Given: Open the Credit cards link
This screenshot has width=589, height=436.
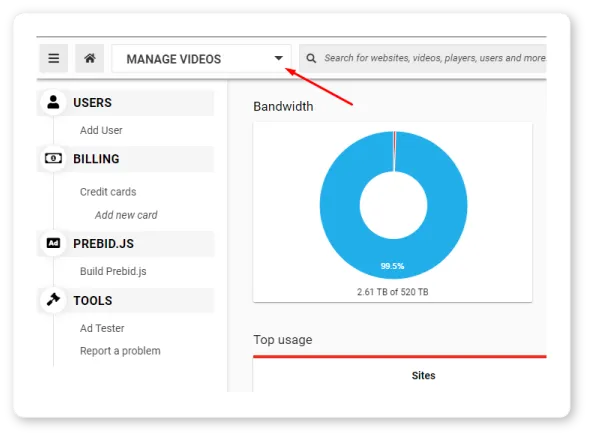Looking at the screenshot, I should (x=108, y=192).
